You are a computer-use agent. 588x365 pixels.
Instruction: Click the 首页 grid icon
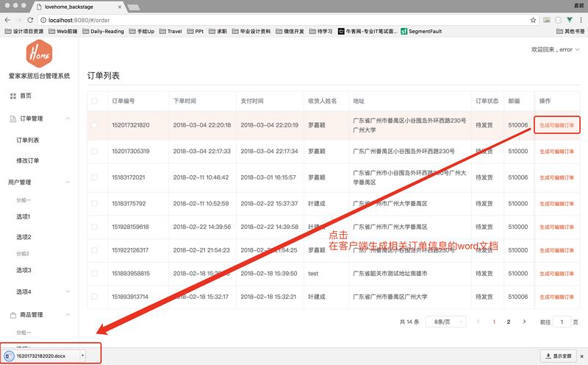[x=13, y=96]
